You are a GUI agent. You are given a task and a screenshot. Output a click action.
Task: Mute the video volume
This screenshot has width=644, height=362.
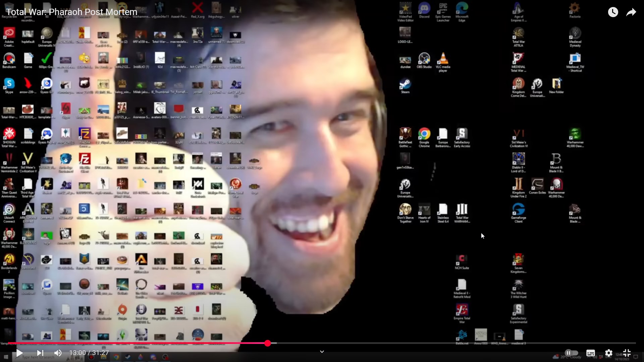58,353
